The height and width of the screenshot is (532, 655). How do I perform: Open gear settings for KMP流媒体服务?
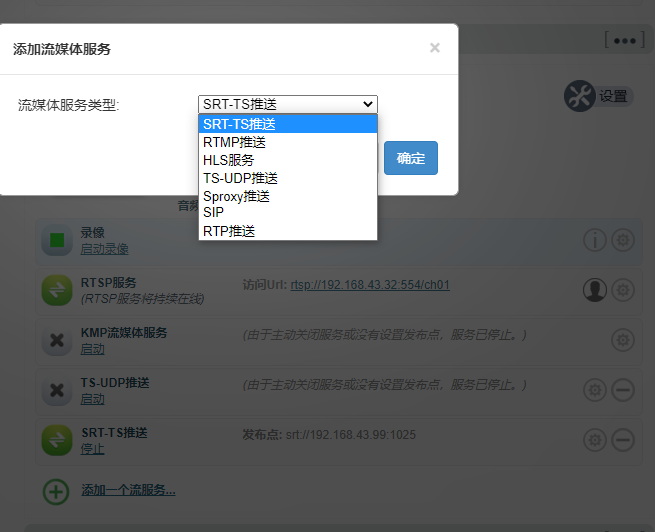click(x=623, y=340)
